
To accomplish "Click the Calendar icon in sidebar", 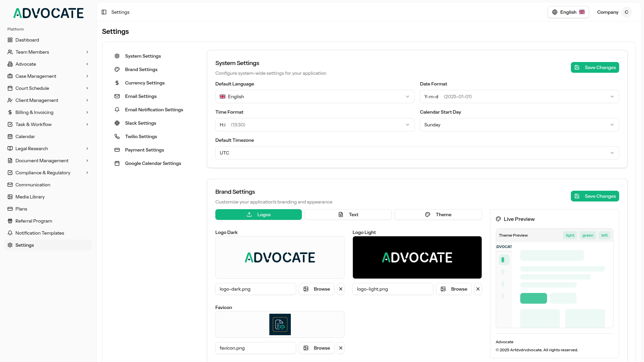I will (10, 136).
